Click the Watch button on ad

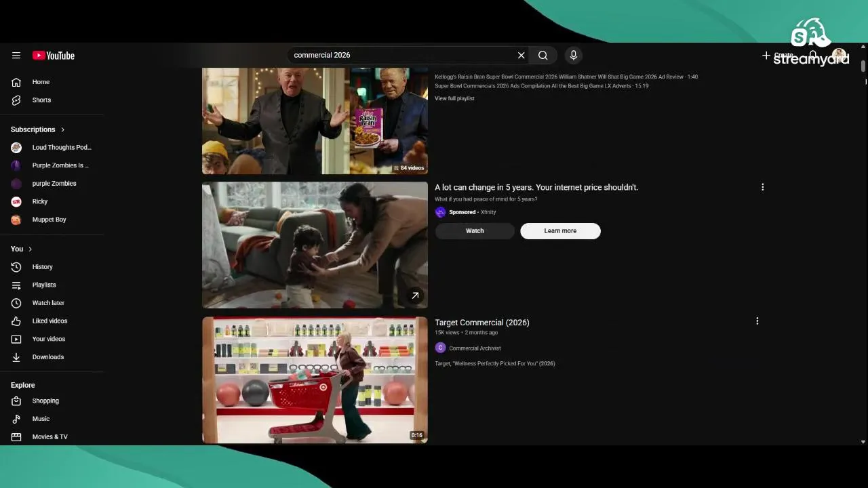pos(475,231)
